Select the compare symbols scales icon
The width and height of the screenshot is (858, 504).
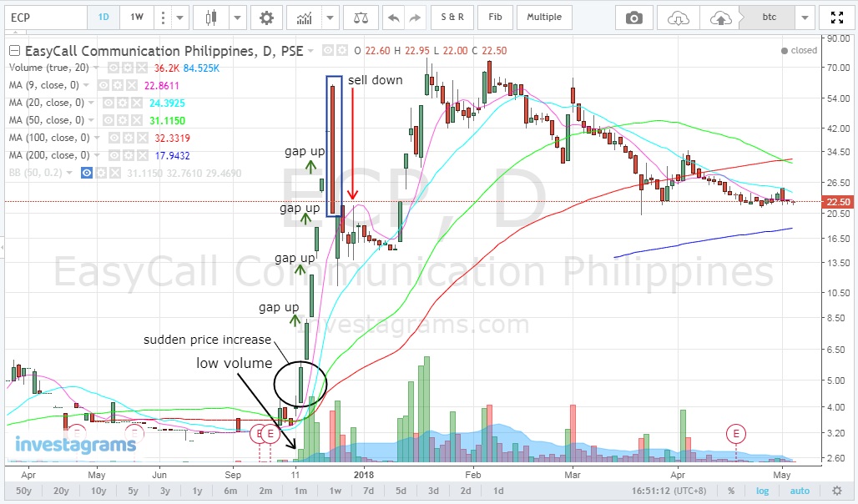[x=361, y=17]
